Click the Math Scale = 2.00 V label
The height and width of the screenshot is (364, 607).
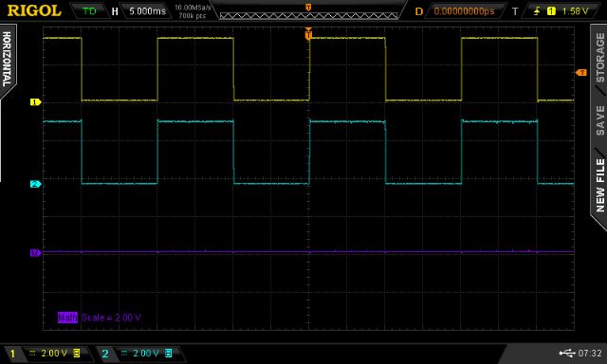point(99,318)
